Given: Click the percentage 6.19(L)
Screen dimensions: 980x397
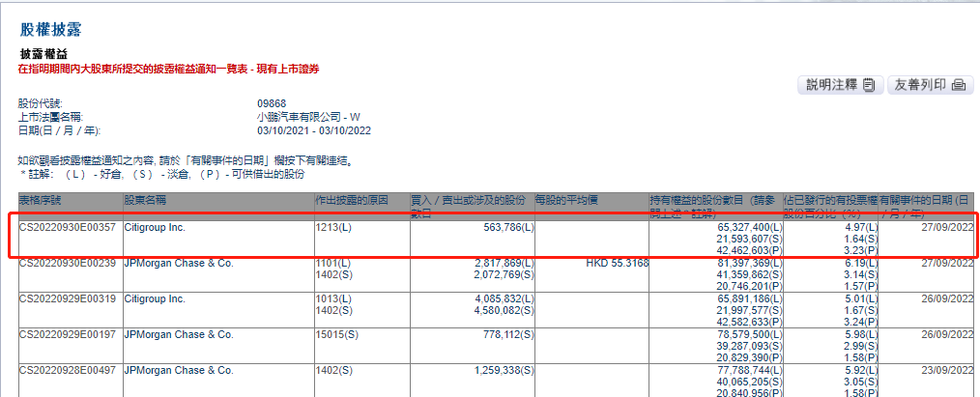Looking at the screenshot, I should point(861,264).
